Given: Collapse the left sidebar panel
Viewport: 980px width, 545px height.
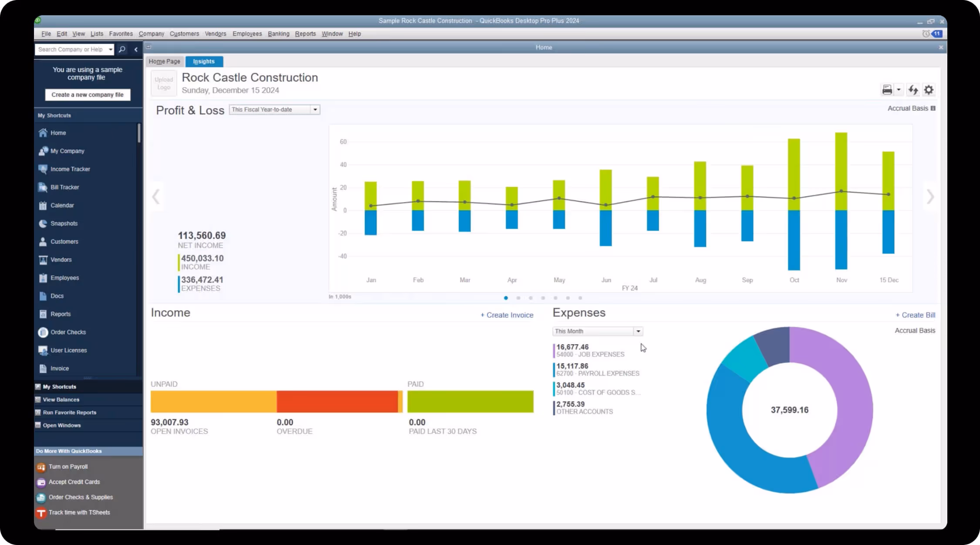Looking at the screenshot, I should pyautogui.click(x=136, y=49).
